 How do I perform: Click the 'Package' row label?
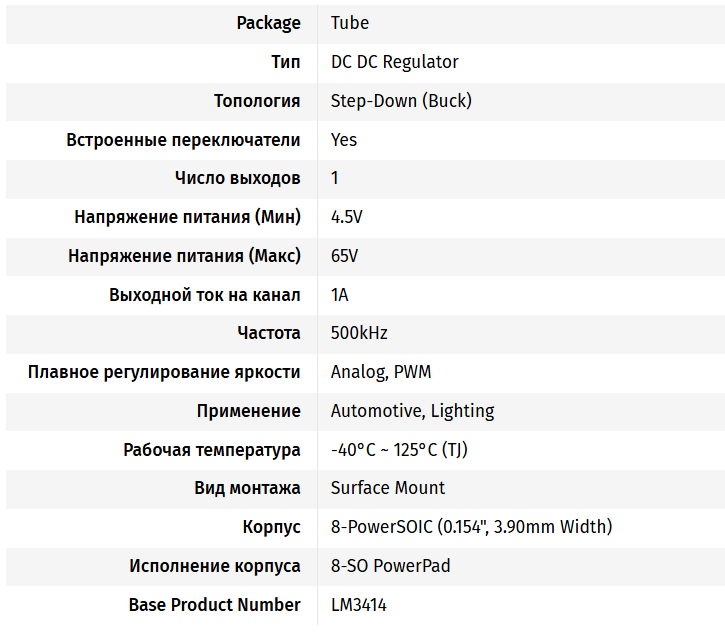click(268, 23)
